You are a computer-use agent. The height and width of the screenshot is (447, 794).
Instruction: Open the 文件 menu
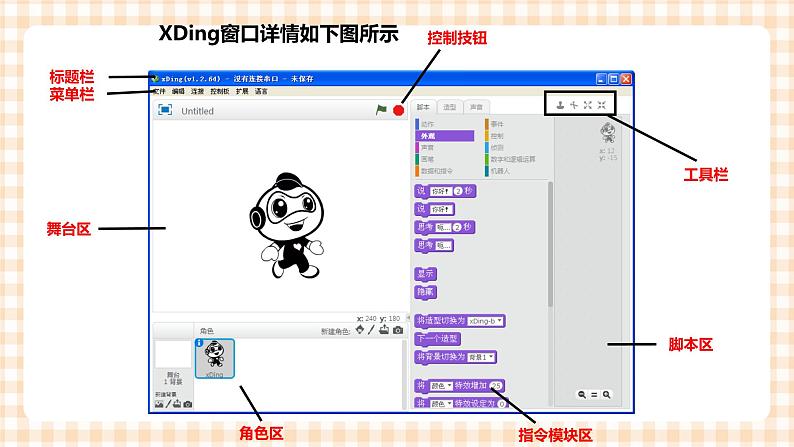160,92
